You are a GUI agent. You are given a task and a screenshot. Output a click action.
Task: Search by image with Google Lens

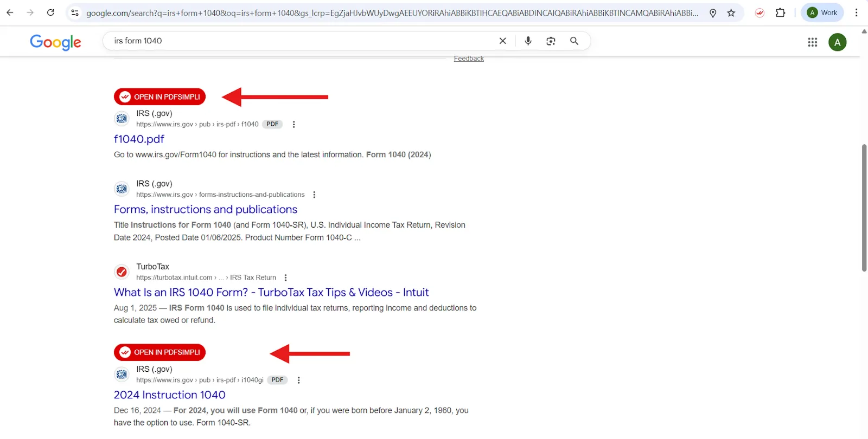[551, 41]
